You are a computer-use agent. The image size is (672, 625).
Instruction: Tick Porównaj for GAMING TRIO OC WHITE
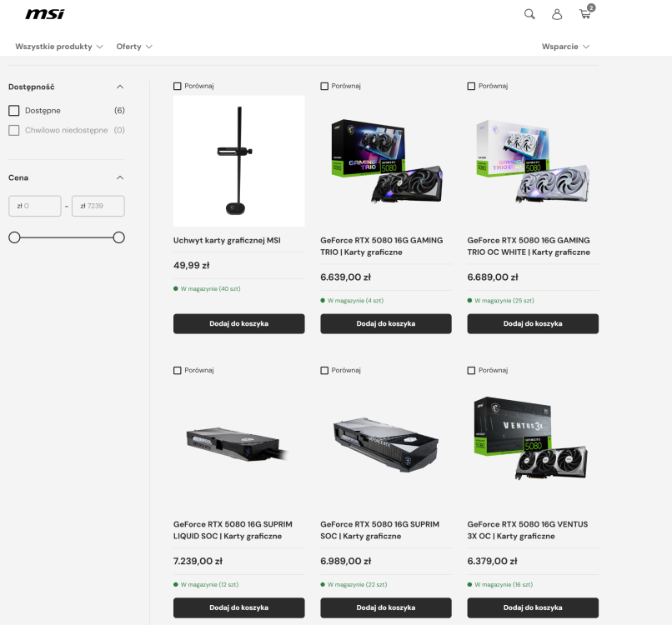pos(471,86)
